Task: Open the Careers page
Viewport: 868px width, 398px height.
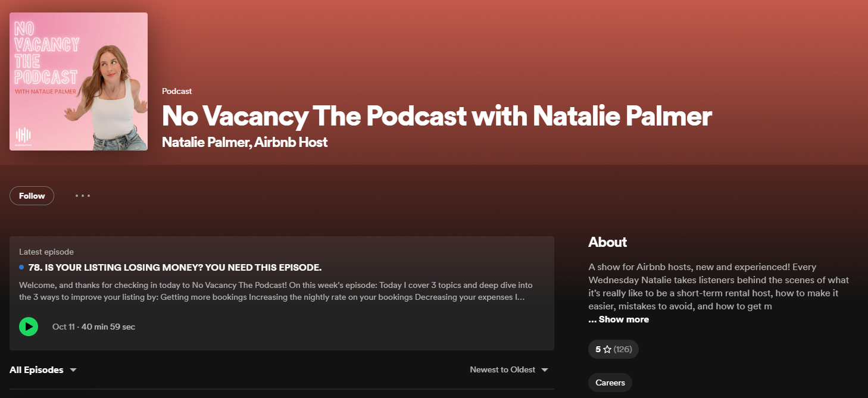Action: pyautogui.click(x=610, y=382)
